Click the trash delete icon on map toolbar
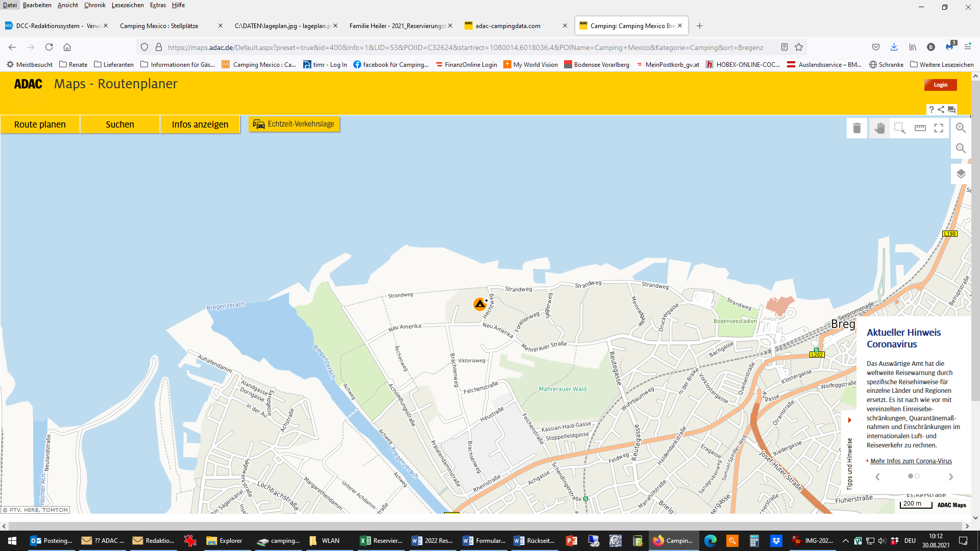The image size is (980, 551). coord(857,128)
